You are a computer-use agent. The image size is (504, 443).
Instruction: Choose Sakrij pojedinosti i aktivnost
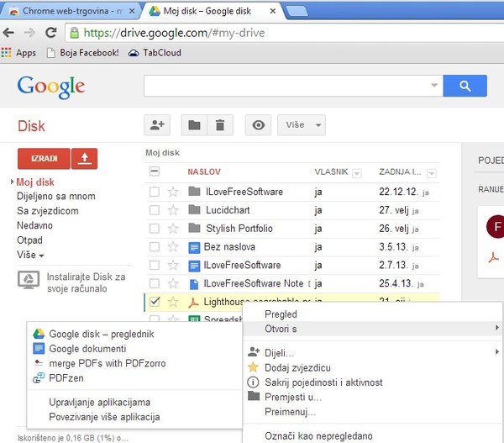point(323,382)
